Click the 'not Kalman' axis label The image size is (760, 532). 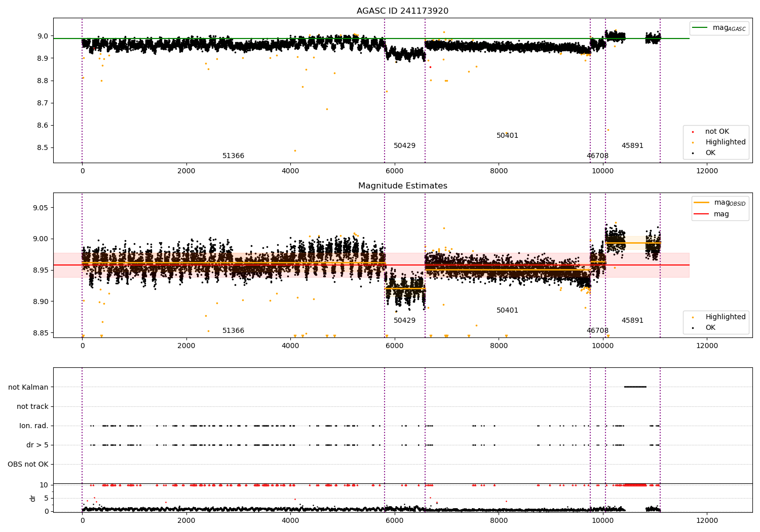(x=28, y=387)
